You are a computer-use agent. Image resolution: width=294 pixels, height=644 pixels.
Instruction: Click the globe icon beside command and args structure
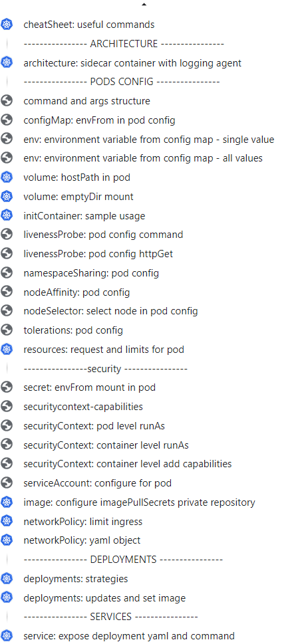click(7, 101)
